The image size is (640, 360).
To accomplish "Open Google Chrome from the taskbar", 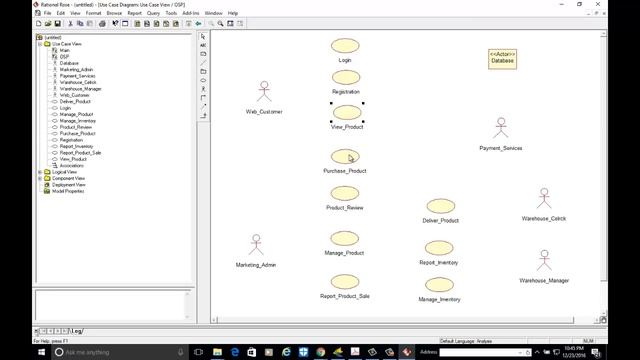I will pos(320,352).
